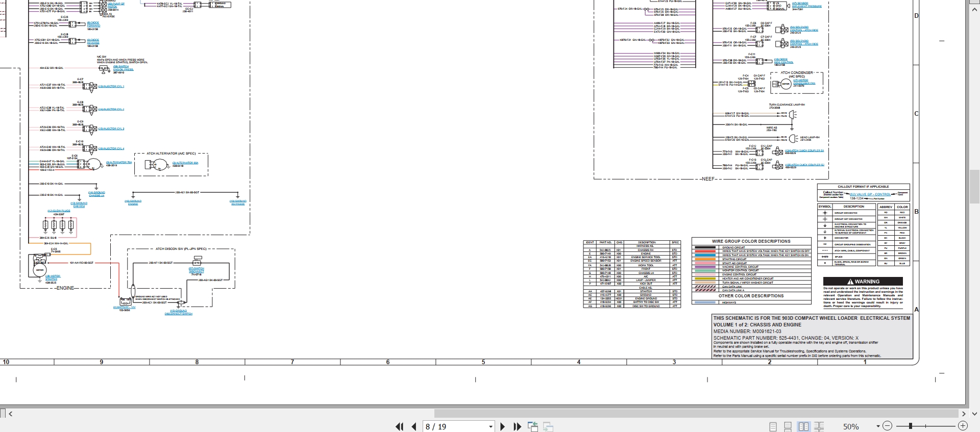Click the Media Number M0091621-03 text
The height and width of the screenshot is (432, 980).
click(x=747, y=332)
